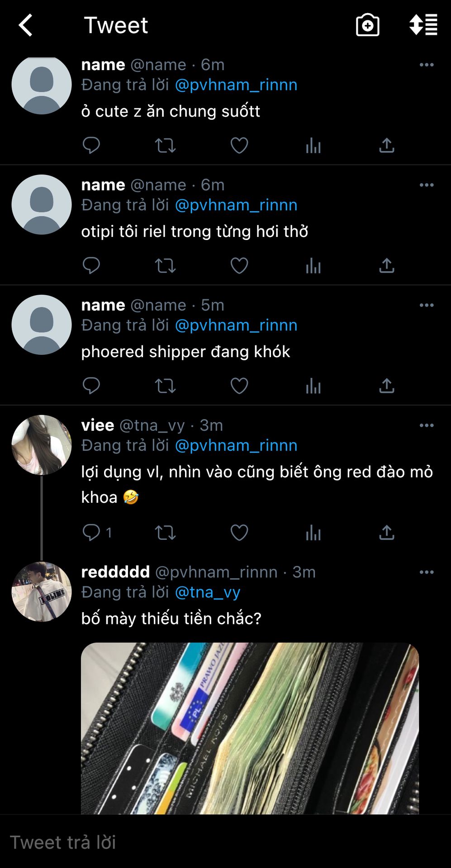Screen dimensions: 451x868
Task: Tap the "Tweet trả lời" reply field
Action: (x=225, y=842)
